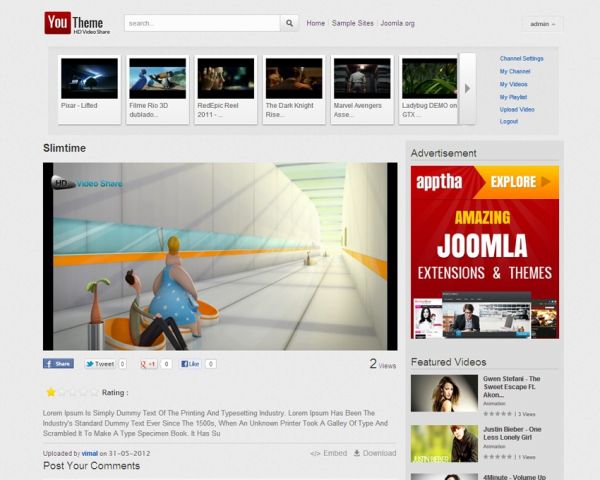The height and width of the screenshot is (480, 600).
Task: Open the Sample Sites menu item
Action: 352,23
